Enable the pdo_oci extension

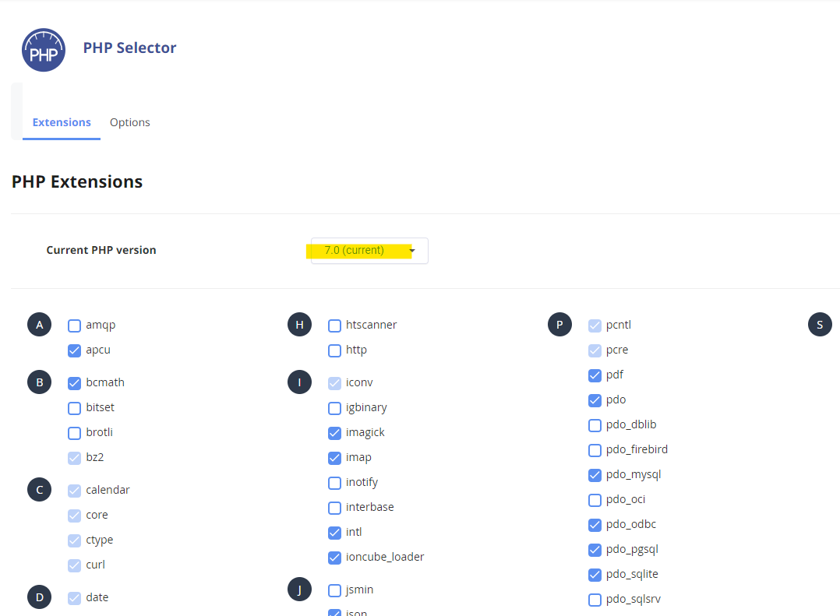pos(595,500)
